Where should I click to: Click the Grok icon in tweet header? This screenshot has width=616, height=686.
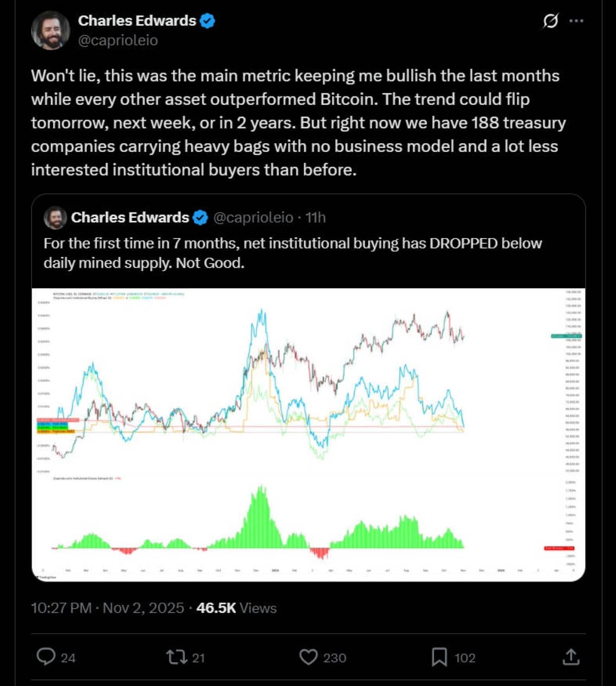[x=550, y=21]
